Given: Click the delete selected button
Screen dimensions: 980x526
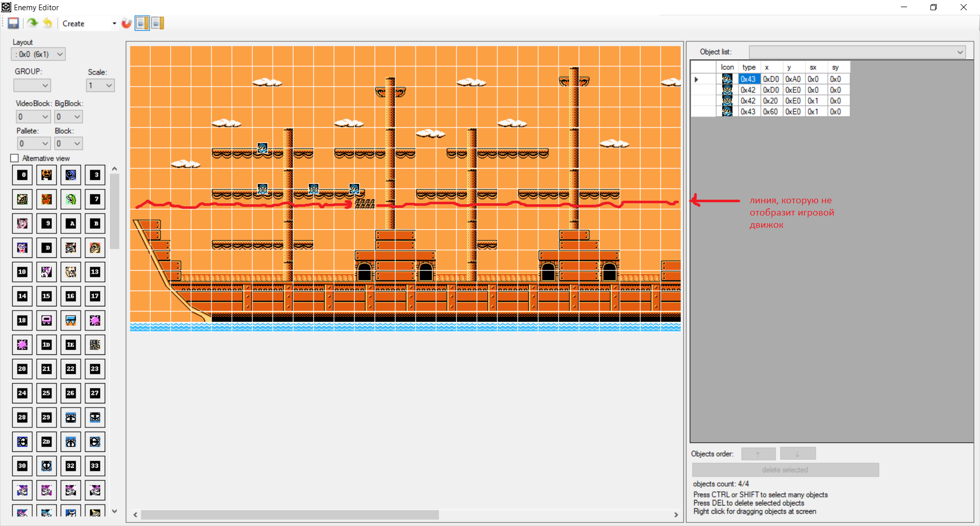Looking at the screenshot, I should point(785,470).
